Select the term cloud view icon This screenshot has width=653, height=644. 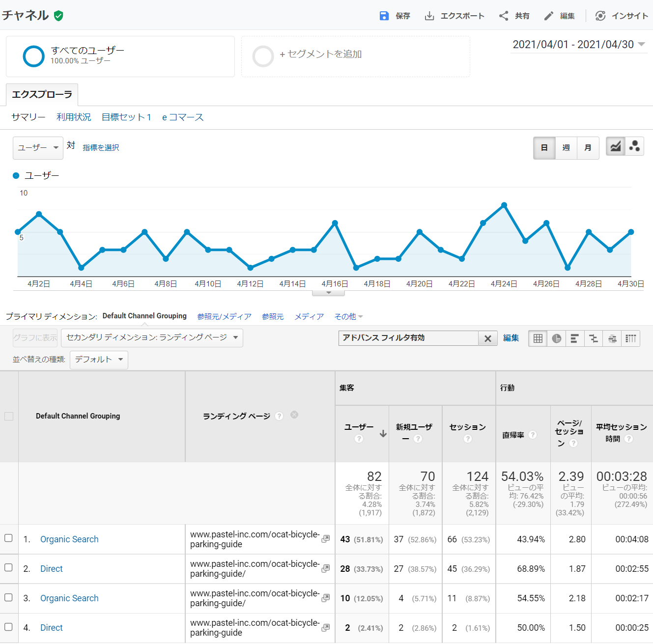(x=612, y=338)
